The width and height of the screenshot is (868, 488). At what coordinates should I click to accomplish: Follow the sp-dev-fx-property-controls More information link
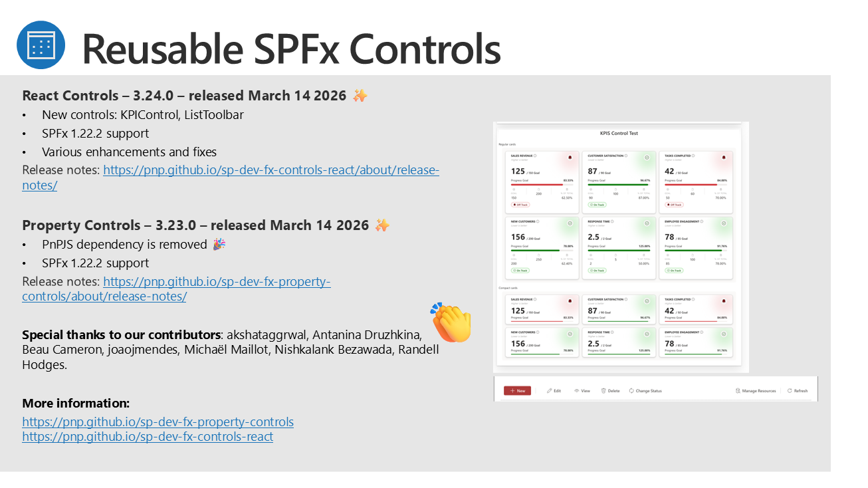158,422
